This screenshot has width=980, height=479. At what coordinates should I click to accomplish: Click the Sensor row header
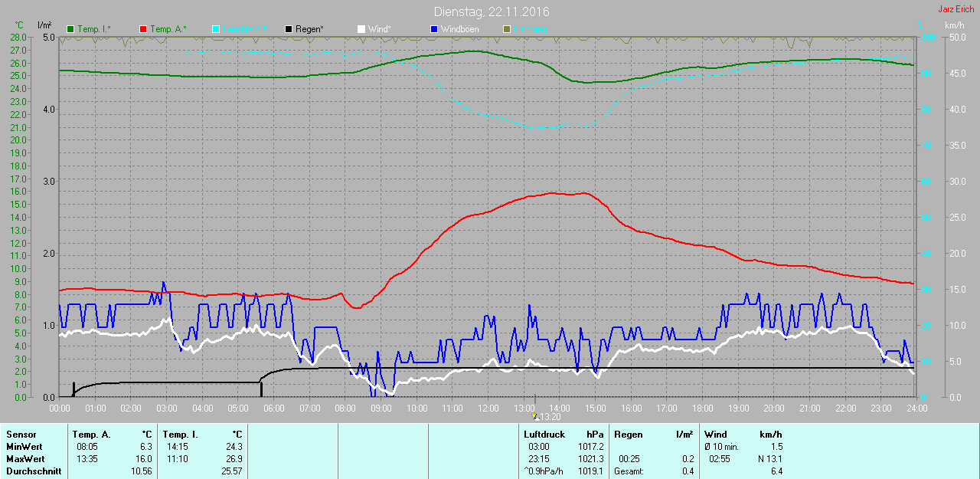(21, 435)
